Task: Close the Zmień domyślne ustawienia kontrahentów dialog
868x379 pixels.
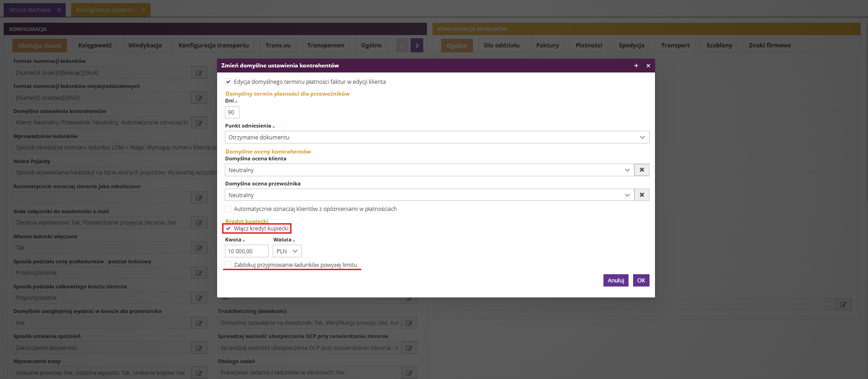Action: pos(648,66)
